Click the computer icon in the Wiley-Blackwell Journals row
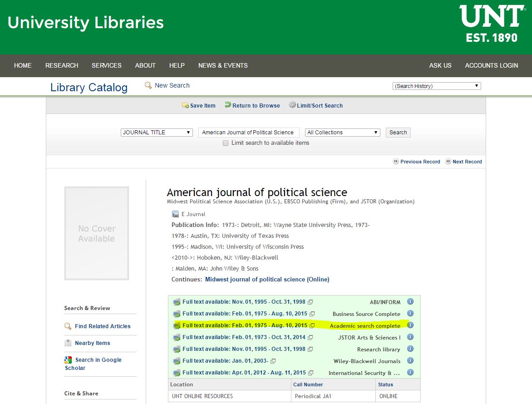This screenshot has height=404, width=532. (x=177, y=361)
